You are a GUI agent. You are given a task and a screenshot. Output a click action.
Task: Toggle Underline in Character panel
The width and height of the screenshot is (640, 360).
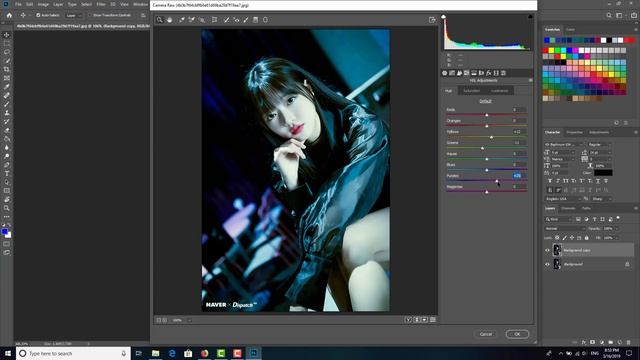(x=598, y=181)
